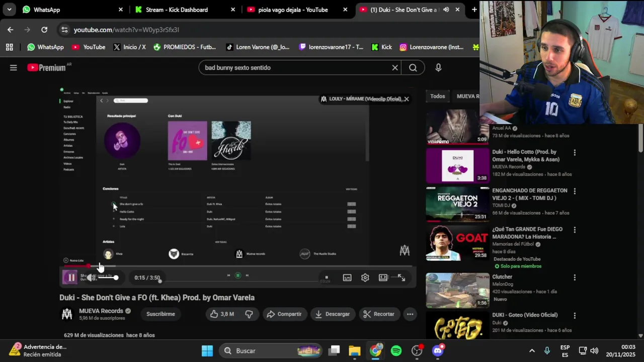Open the tab search dropdown arrow
Image resolution: width=644 pixels, height=362 pixels.
click(x=9, y=10)
